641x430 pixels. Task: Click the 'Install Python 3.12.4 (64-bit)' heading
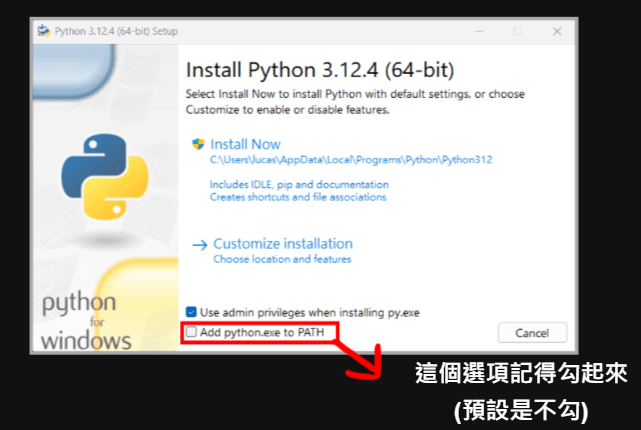point(320,70)
